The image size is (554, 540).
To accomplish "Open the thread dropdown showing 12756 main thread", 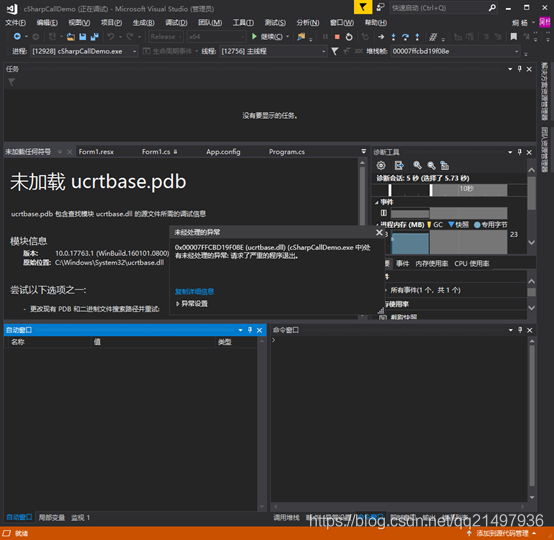I will [273, 52].
